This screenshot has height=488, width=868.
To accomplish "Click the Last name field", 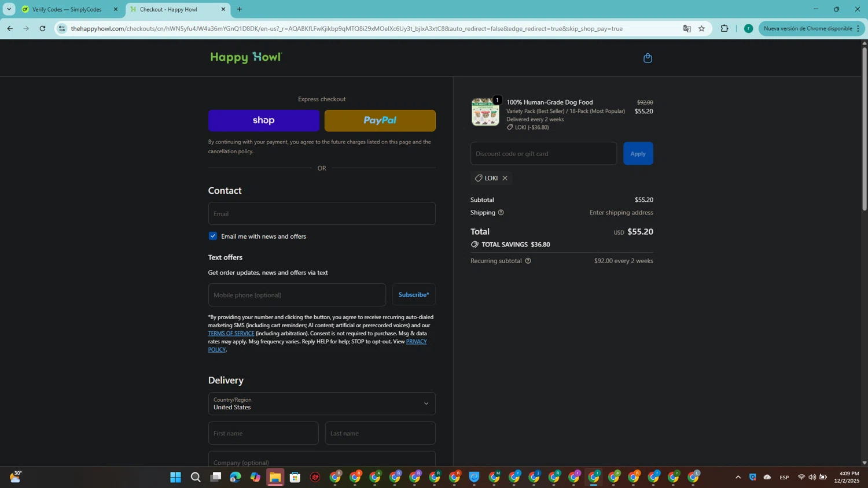I will (380, 433).
